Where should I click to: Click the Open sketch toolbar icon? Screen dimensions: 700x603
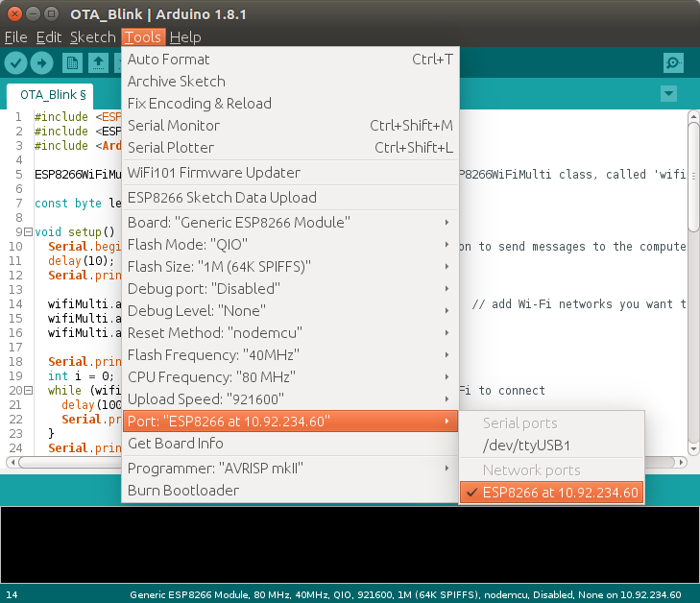coord(98,63)
